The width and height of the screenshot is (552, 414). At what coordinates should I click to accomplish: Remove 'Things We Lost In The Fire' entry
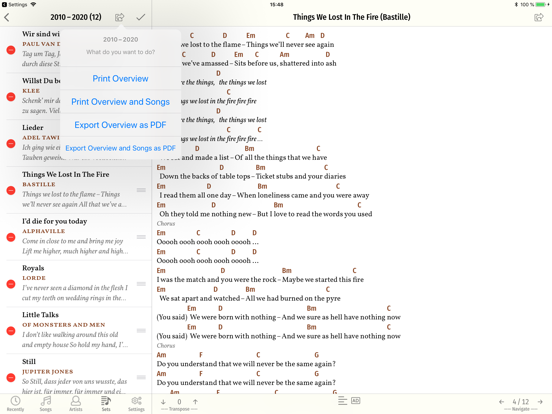pos(11,190)
